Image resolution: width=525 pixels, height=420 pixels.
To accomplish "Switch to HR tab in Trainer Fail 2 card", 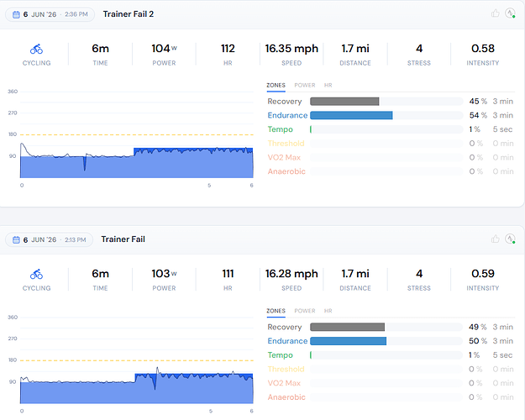I will (328, 86).
